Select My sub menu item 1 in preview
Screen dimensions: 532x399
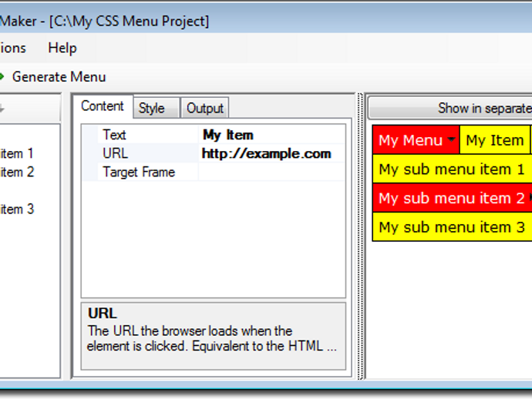[452, 169]
